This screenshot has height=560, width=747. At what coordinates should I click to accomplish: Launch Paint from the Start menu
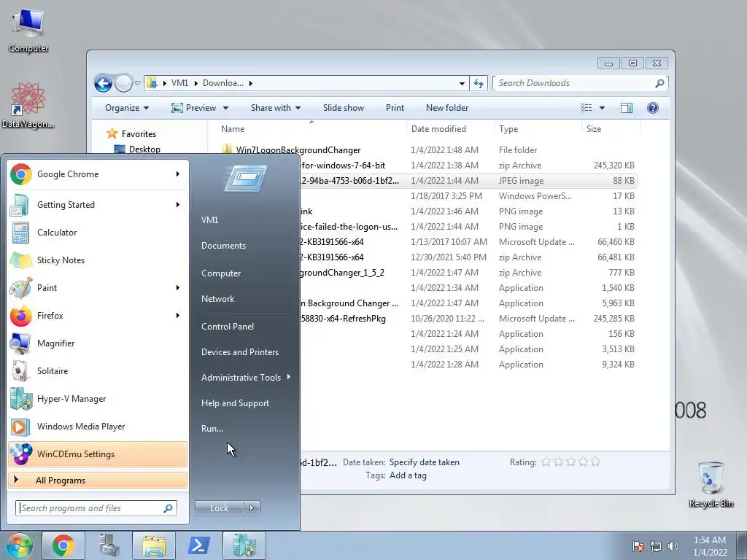[98, 287]
